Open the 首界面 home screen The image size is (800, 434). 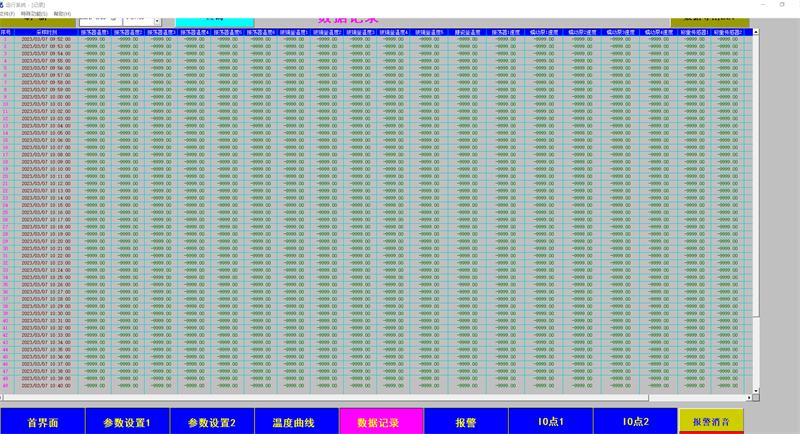[x=42, y=422]
